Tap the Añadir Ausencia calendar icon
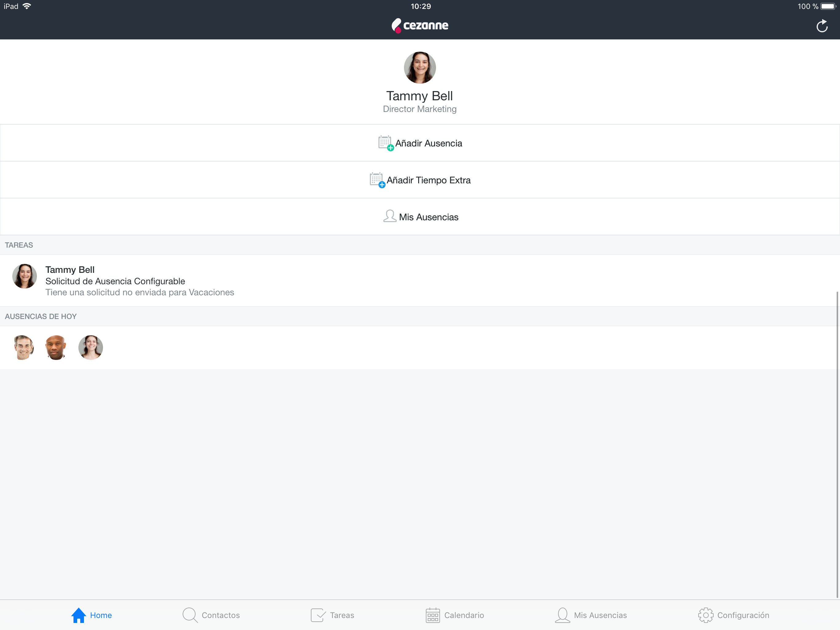Viewport: 840px width, 630px height. click(386, 143)
